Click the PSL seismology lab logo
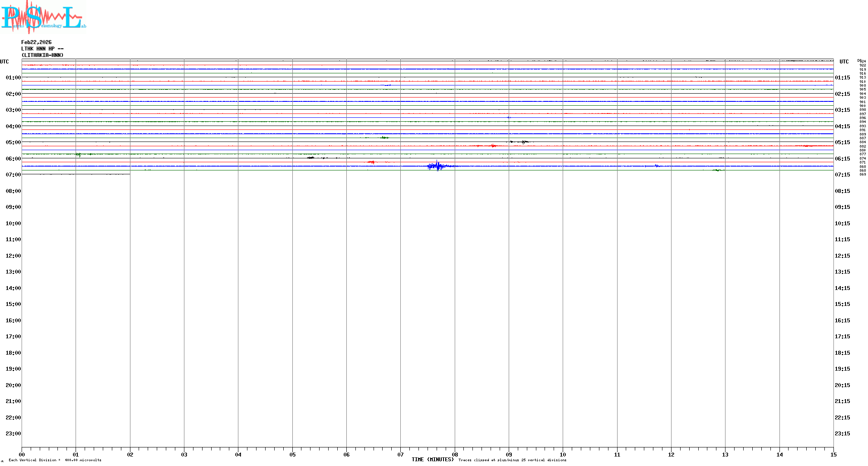 point(43,16)
